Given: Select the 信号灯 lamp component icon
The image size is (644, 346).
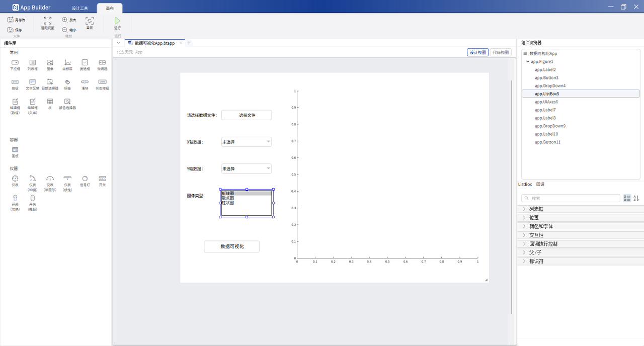Looking at the screenshot, I should coord(85,179).
